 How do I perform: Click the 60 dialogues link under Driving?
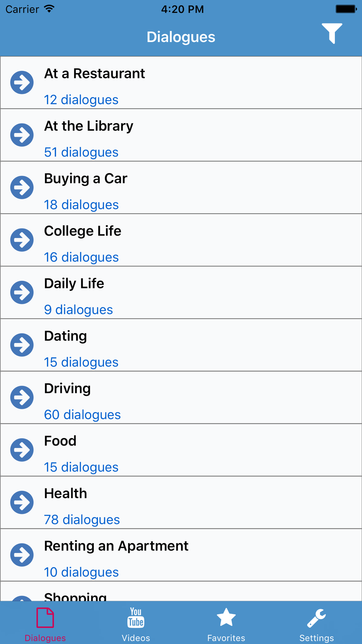point(83,414)
